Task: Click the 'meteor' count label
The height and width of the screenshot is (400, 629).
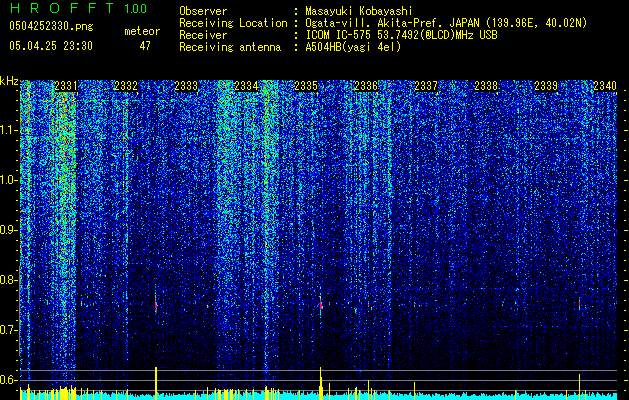Action: [x=142, y=31]
